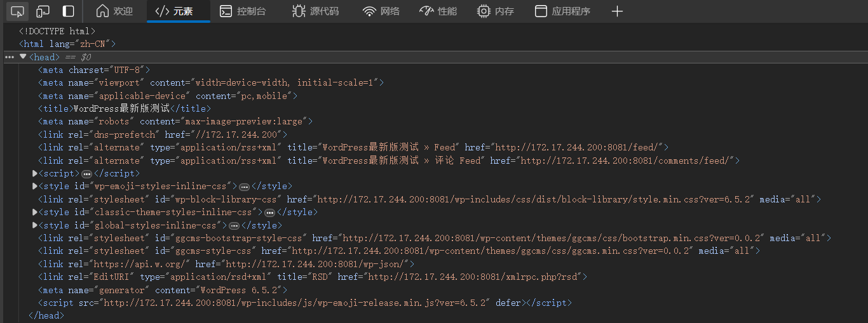Click the plus icon for more tools
Image resolution: width=868 pixels, height=323 pixels.
click(617, 11)
